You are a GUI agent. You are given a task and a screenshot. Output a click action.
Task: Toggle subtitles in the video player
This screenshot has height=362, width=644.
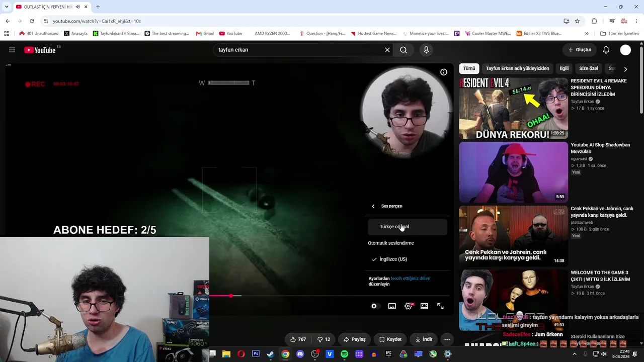tap(392, 306)
